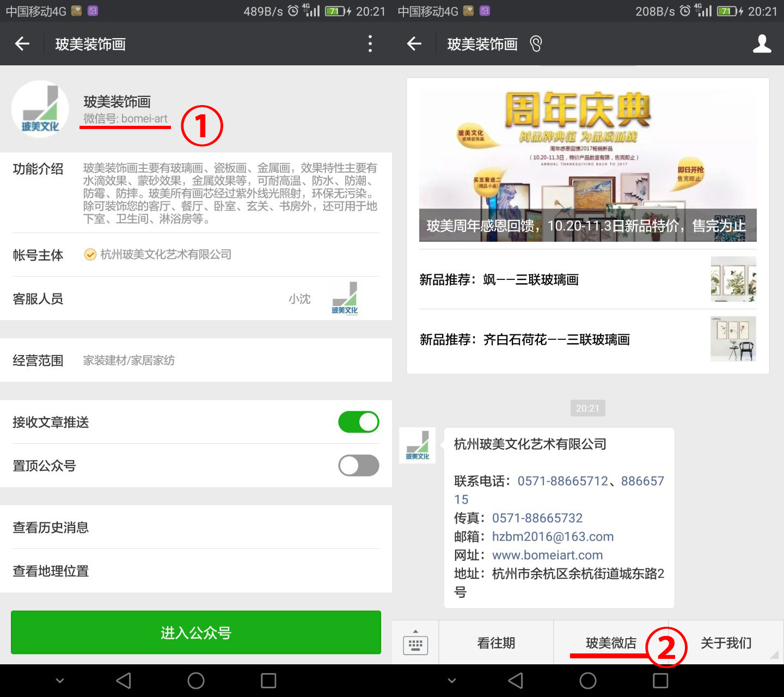Open article 新品推荐：飒——三联玻璃画

tap(588, 279)
